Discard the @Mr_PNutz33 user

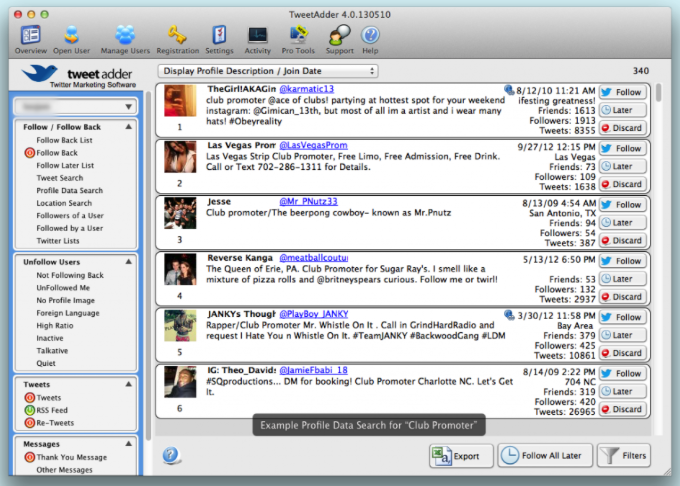tap(623, 240)
